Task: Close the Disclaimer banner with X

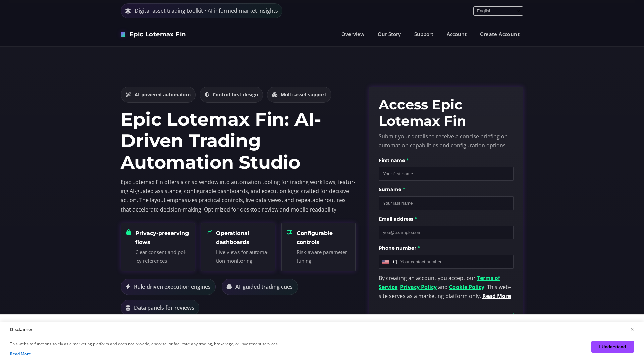Action: (632, 329)
